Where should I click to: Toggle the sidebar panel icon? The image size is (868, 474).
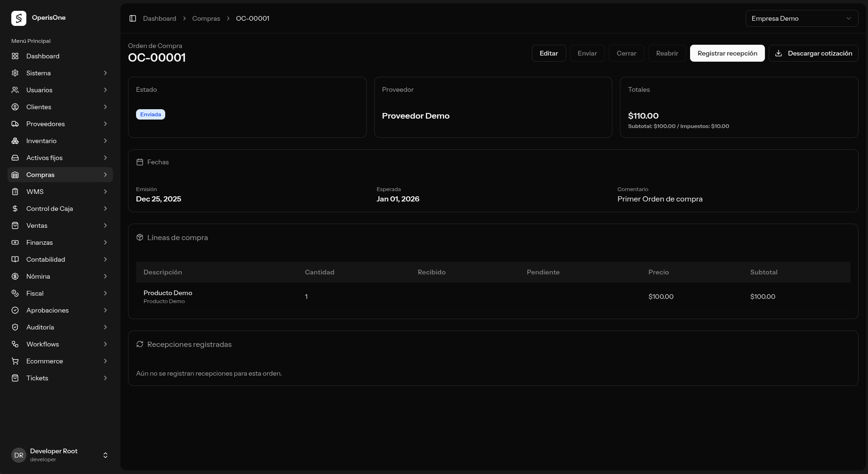(x=133, y=18)
